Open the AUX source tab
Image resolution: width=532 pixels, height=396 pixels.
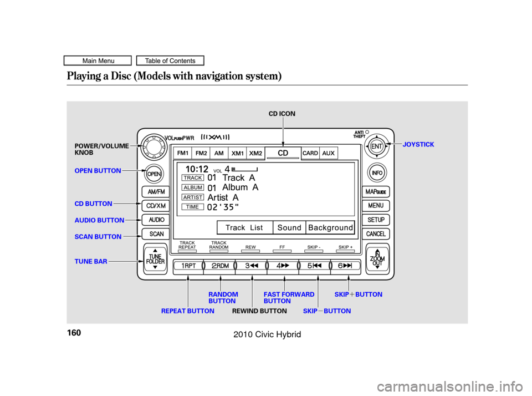pos(329,153)
